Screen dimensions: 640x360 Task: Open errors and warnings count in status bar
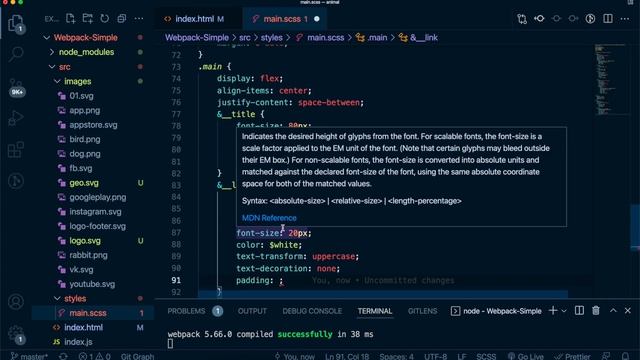[x=94, y=356]
